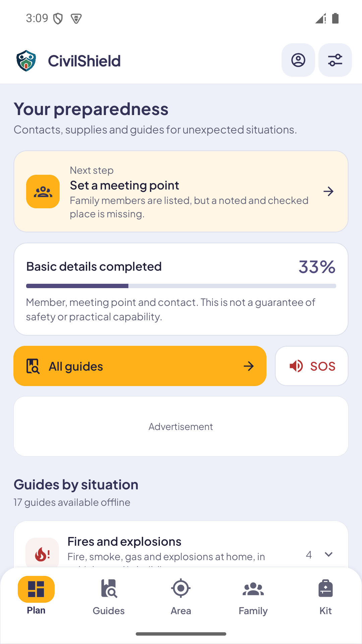
Task: Open Set a meeting point arrow
Action: coord(328,192)
